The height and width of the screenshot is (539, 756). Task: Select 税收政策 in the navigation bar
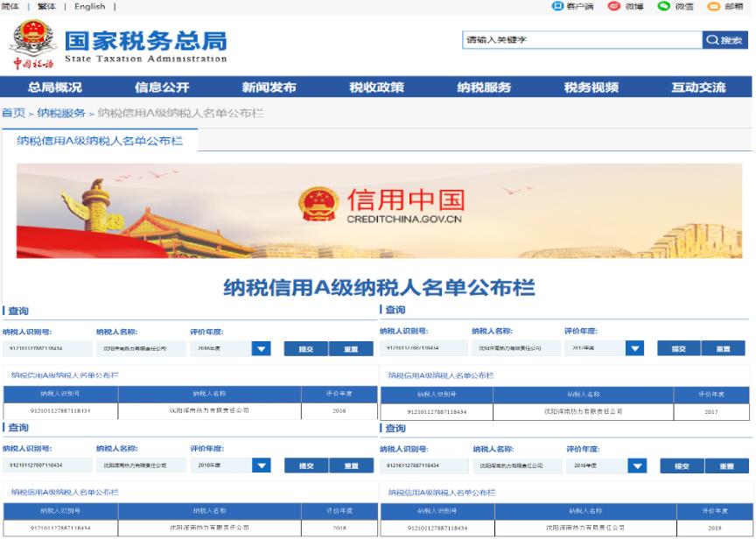click(376, 87)
